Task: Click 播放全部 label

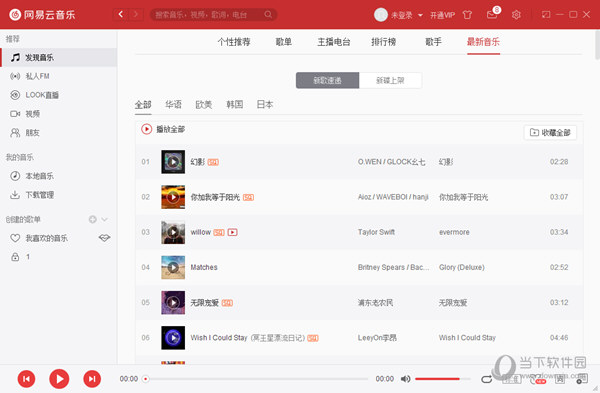Action: 171,129
